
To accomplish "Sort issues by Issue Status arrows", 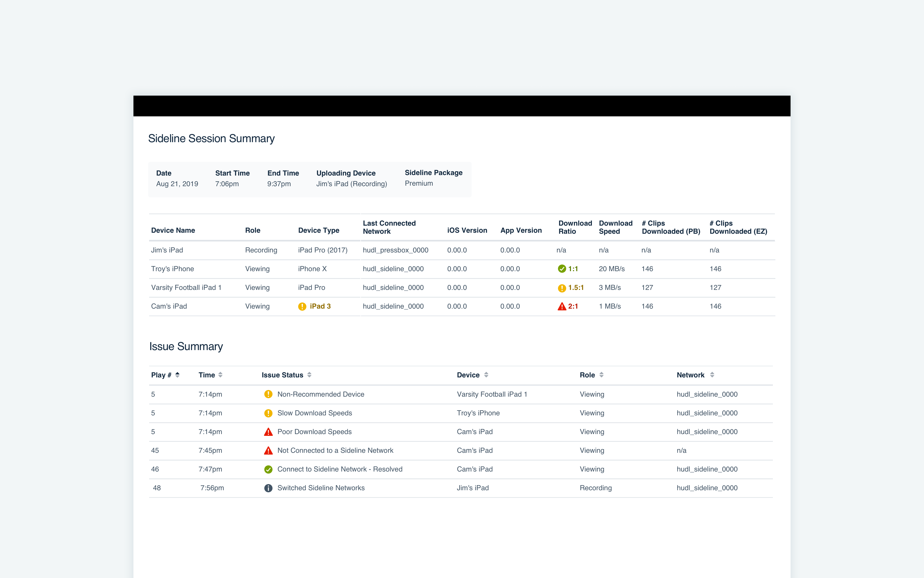I will (309, 375).
